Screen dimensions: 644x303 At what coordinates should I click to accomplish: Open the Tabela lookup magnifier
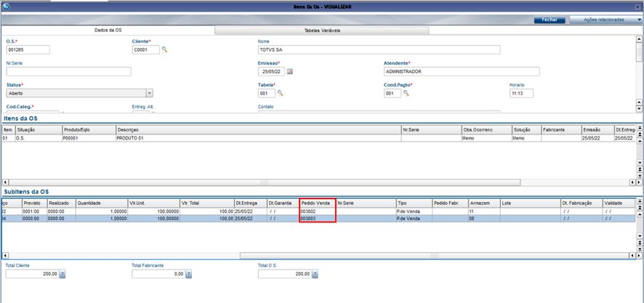[281, 93]
